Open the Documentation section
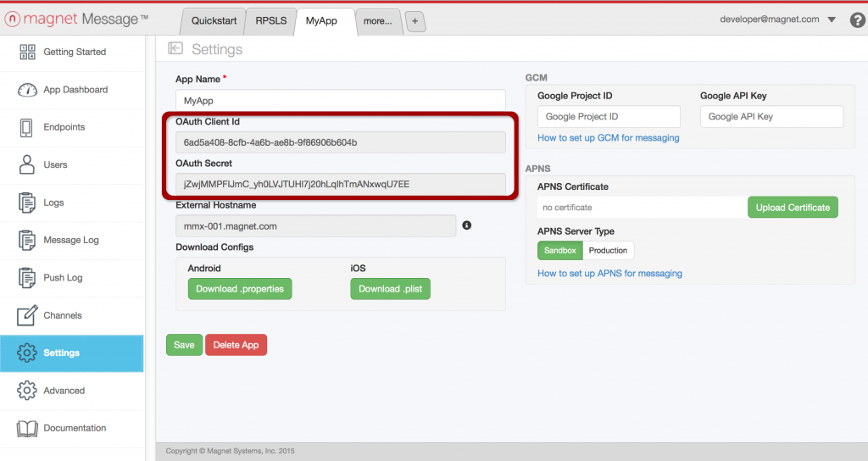This screenshot has height=461, width=868. [x=72, y=428]
